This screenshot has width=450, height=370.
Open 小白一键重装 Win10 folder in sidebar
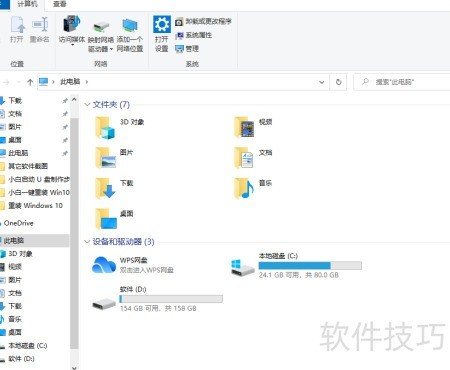39,192
